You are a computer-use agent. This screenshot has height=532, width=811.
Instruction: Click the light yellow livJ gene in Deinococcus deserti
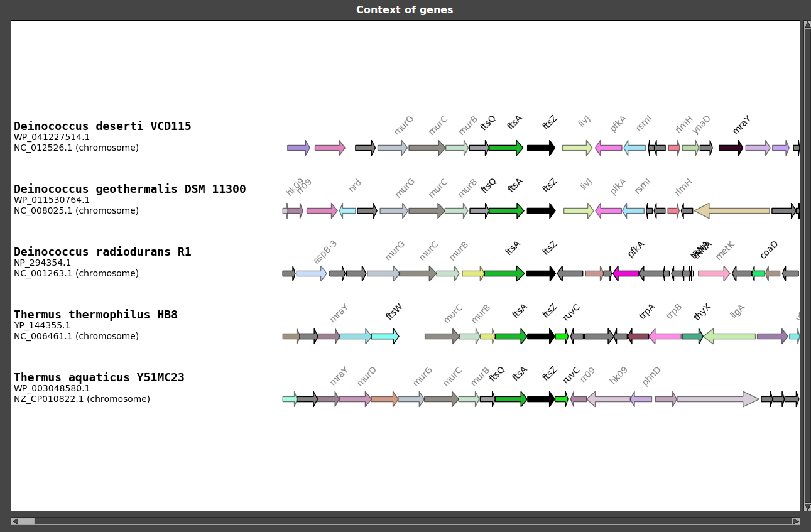pyautogui.click(x=577, y=148)
